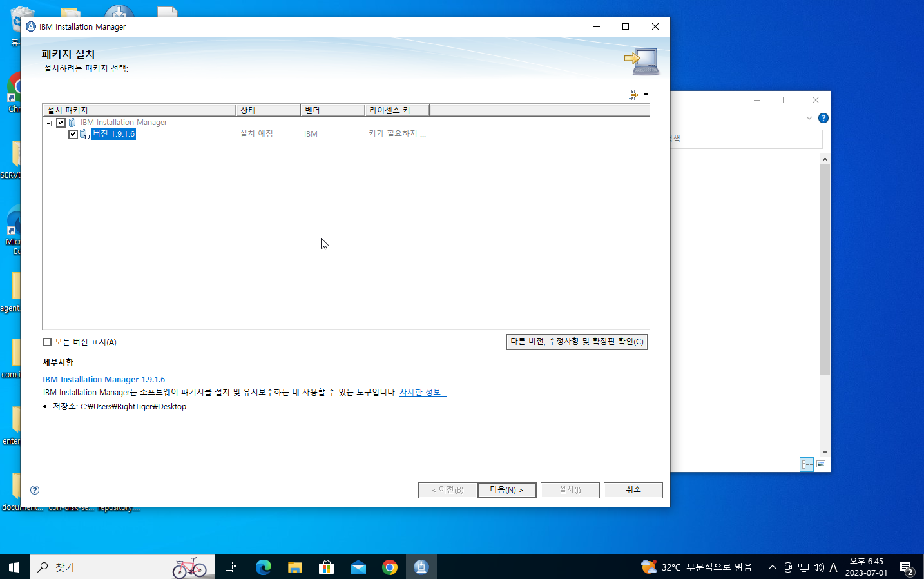Select IBM Installation Manager package row
924x579 pixels.
point(123,123)
